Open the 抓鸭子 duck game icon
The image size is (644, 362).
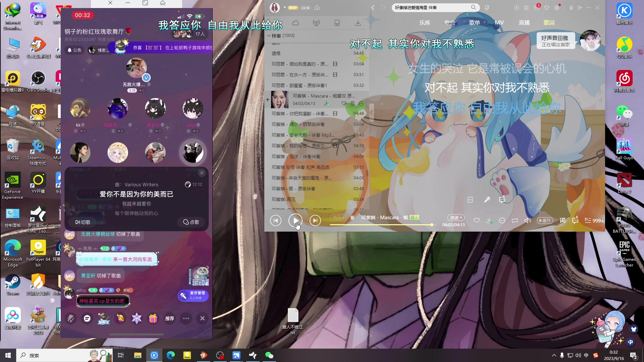104,318
